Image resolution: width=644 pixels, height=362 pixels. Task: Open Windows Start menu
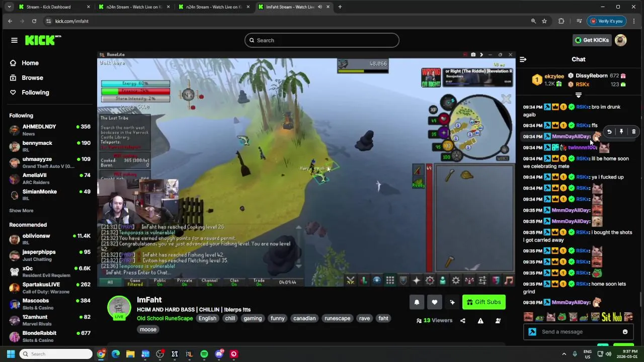pyautogui.click(x=11, y=354)
